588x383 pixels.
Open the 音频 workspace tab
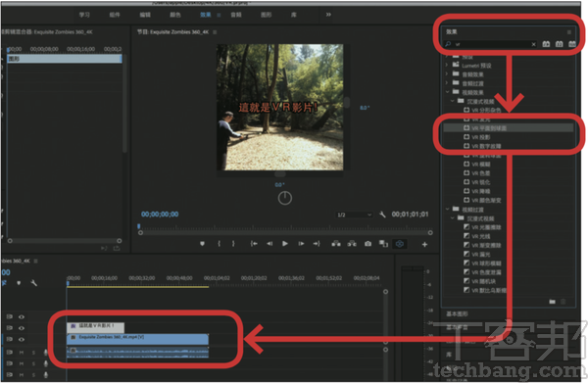236,15
